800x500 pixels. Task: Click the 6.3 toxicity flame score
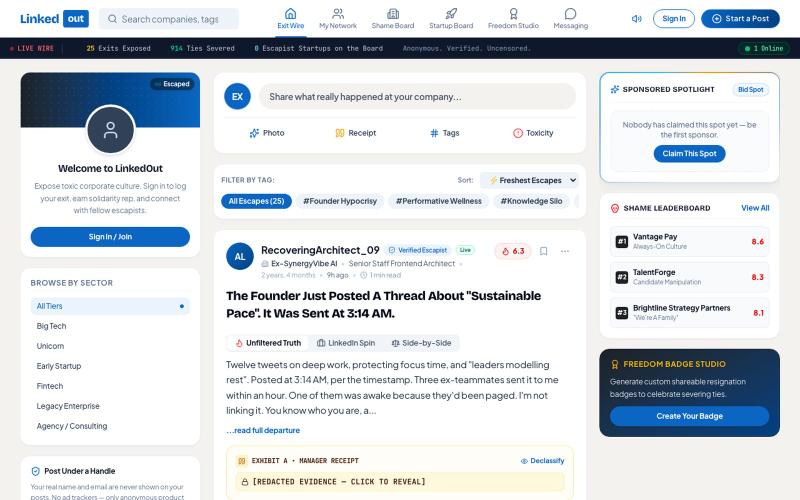tap(513, 251)
